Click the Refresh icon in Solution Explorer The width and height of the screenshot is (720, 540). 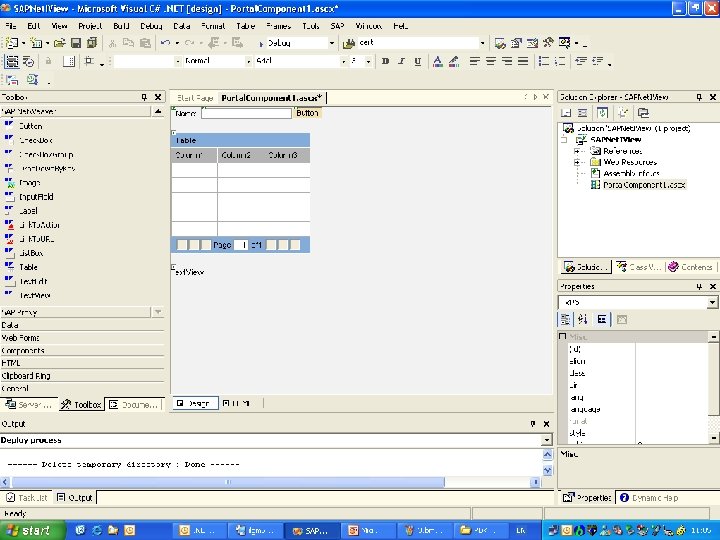603,112
